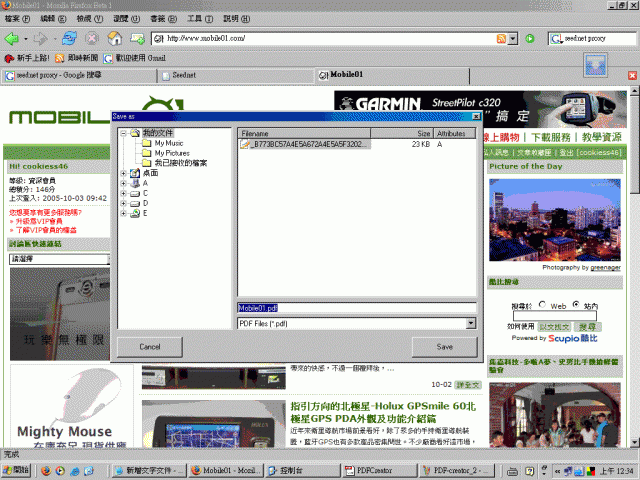Open the 編輯 (Edit) menu
This screenshot has height=480, width=640.
pos(53,19)
